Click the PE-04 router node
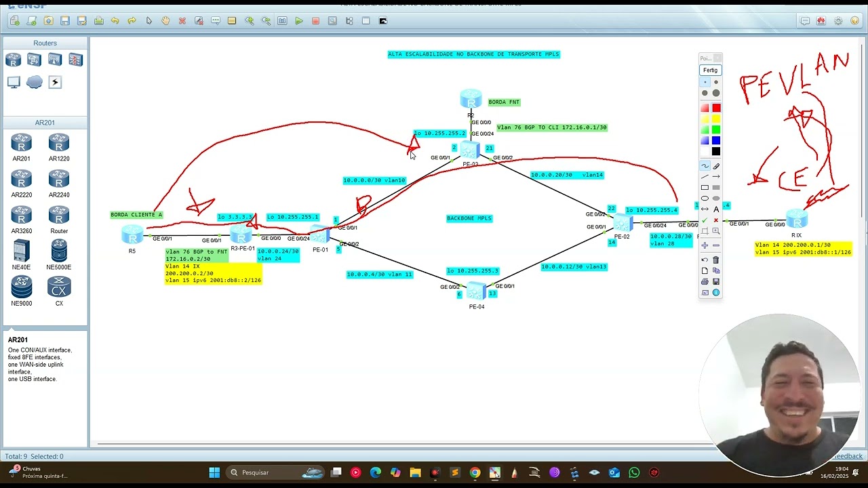868x488 pixels. (x=476, y=291)
